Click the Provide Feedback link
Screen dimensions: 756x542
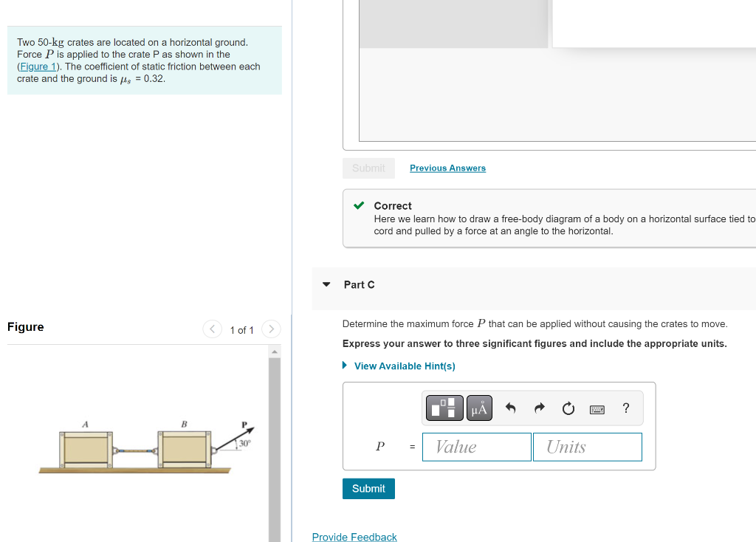coord(354,537)
